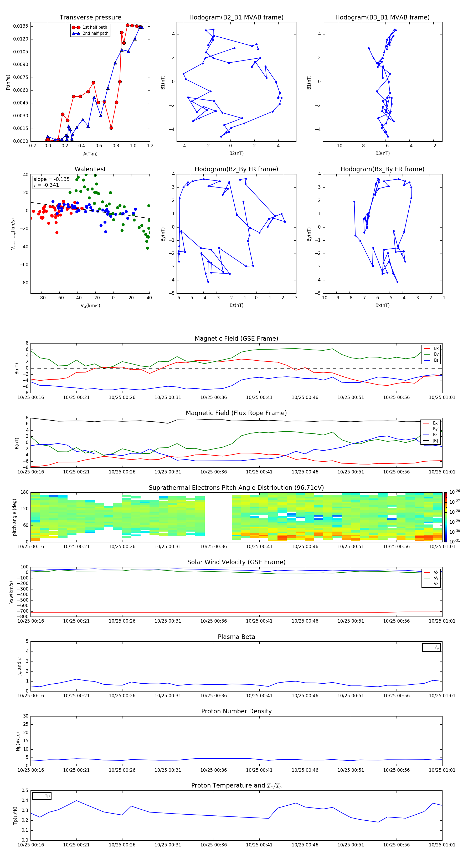Click the '1st half path' legend entry
Image resolution: width=473 pixels, height=868 pixels.
(90, 27)
